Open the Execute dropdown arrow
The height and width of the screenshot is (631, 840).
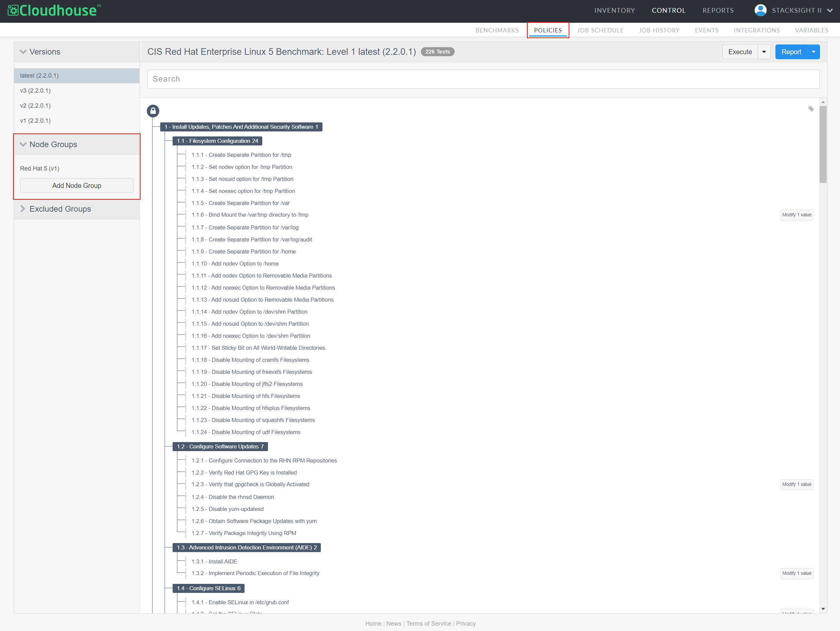764,52
